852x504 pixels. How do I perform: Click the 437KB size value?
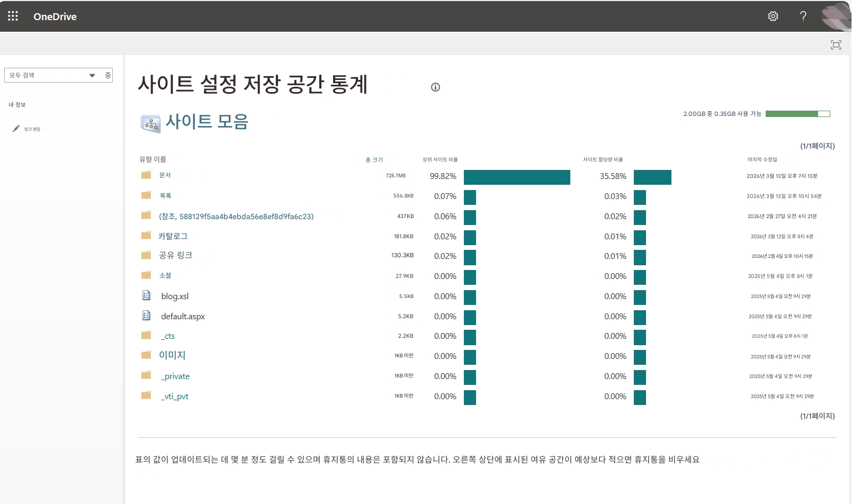pos(406,217)
